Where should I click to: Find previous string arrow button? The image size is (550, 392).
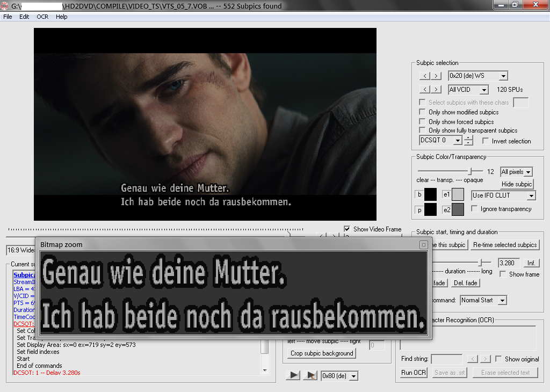(x=473, y=359)
